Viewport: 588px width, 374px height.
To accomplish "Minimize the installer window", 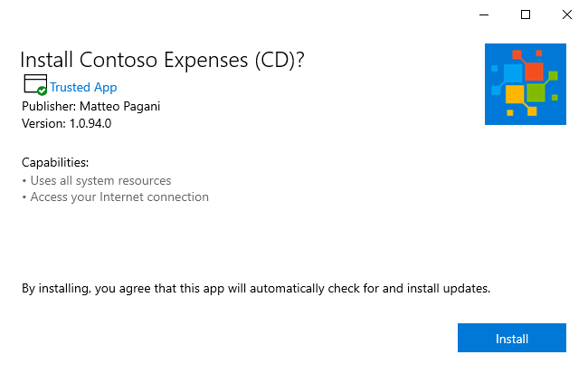I will coord(484,14).
